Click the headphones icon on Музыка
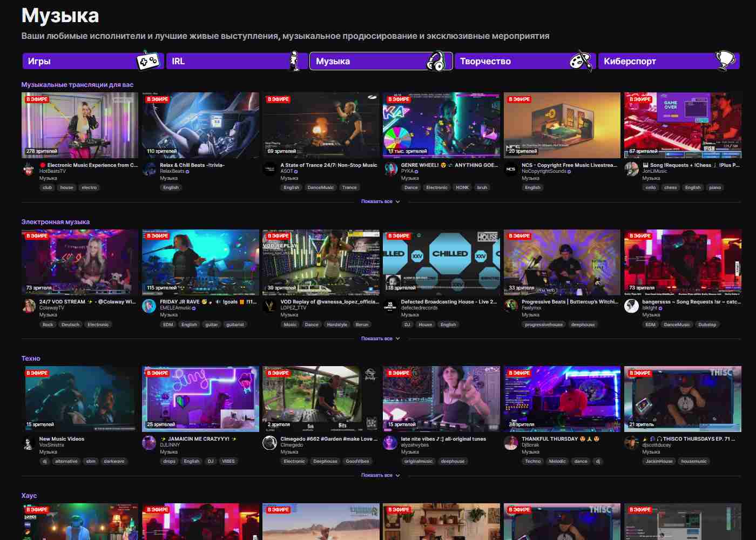 (437, 62)
